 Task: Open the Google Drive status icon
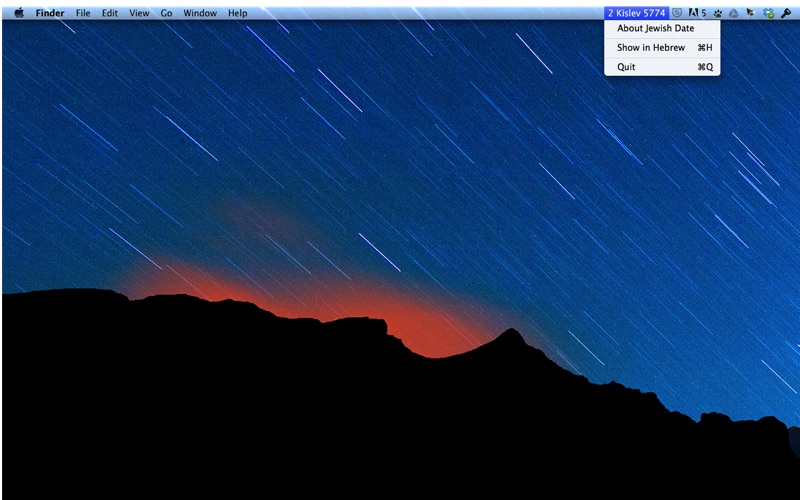(x=734, y=13)
